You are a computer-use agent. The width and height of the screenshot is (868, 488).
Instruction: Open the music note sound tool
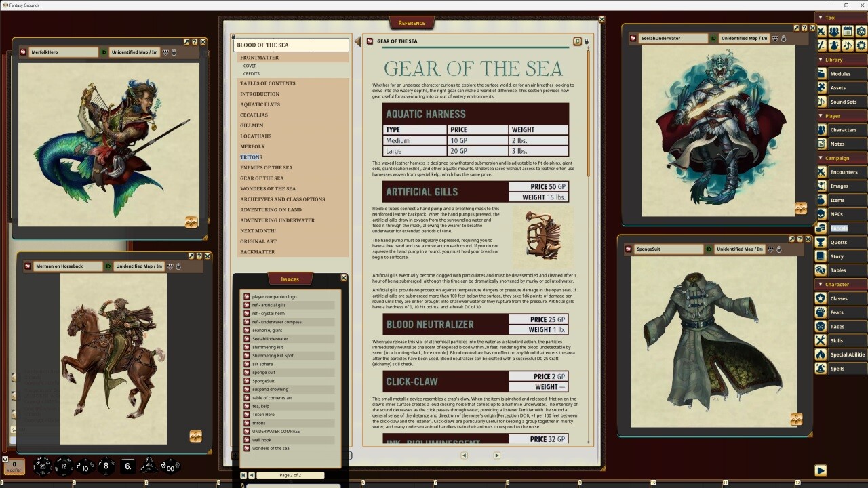pos(848,45)
